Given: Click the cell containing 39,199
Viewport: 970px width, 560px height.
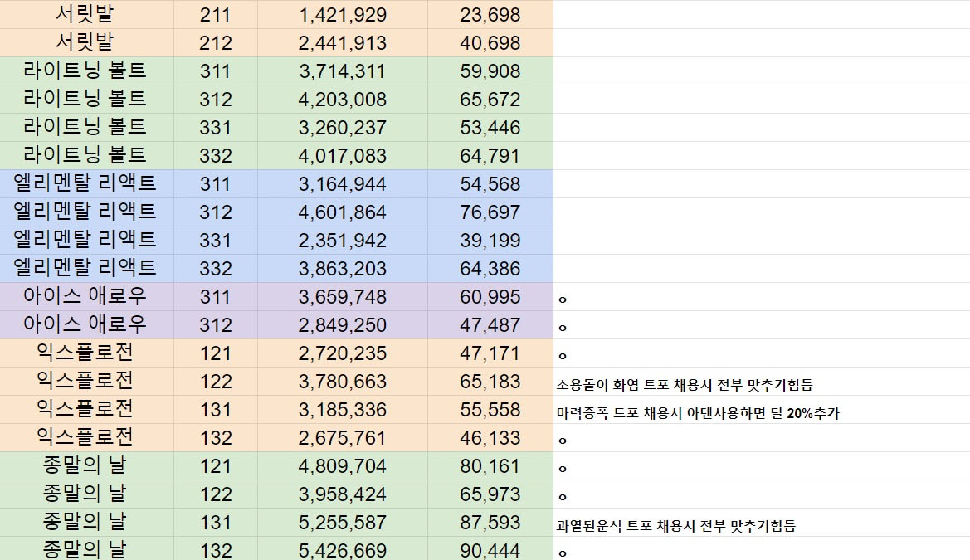Looking at the screenshot, I should pos(490,241).
